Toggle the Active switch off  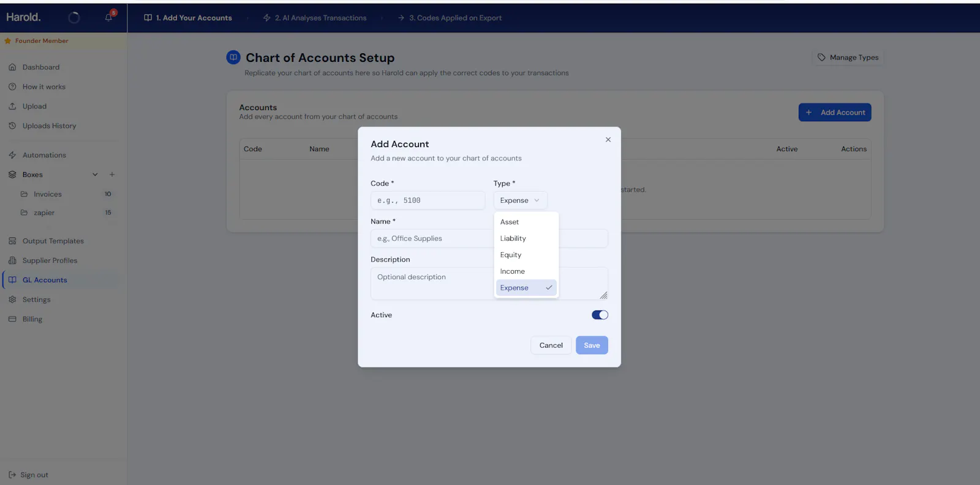600,315
